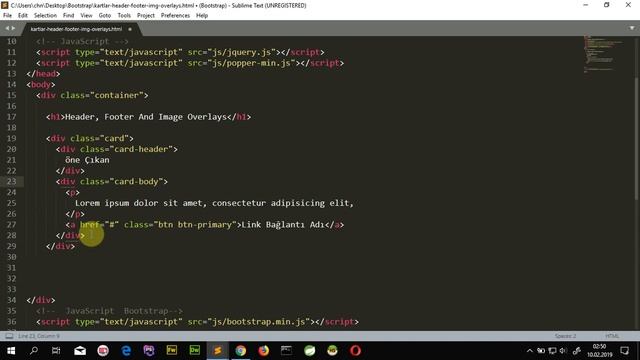Open Firefox from taskbar

264,351
